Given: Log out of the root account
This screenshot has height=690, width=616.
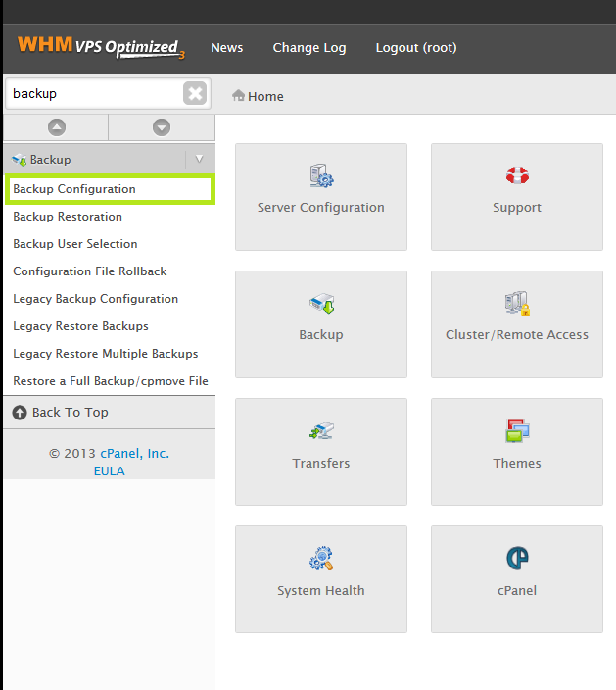Looking at the screenshot, I should click(x=416, y=47).
